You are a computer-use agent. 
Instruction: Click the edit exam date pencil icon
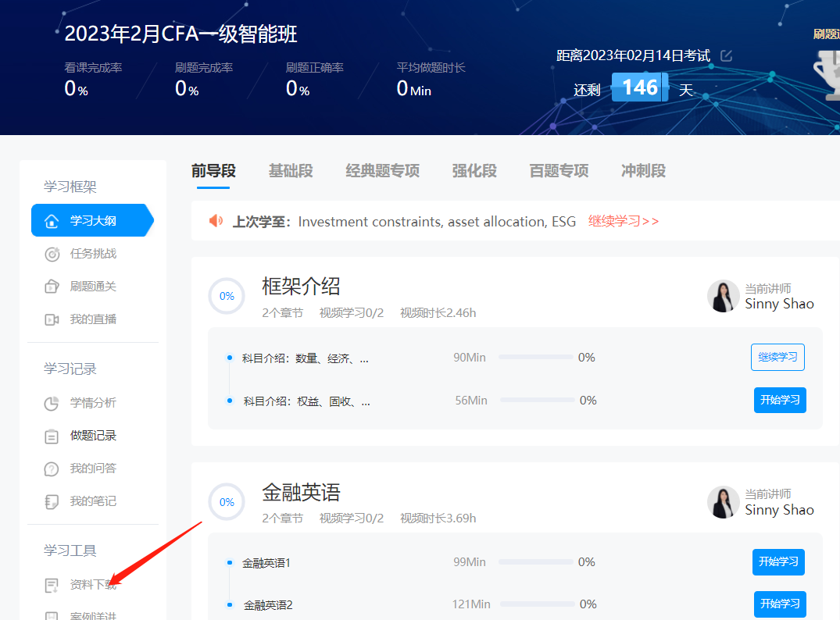(x=726, y=55)
